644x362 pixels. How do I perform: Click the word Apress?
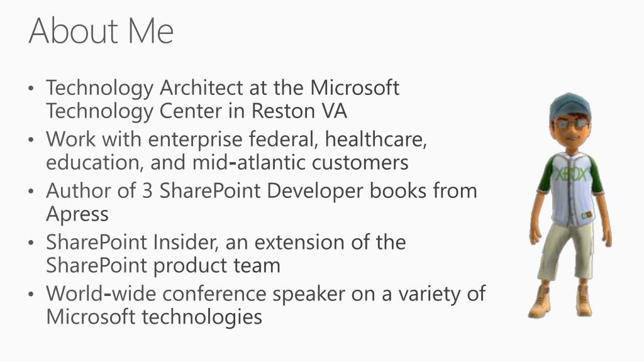(x=77, y=214)
